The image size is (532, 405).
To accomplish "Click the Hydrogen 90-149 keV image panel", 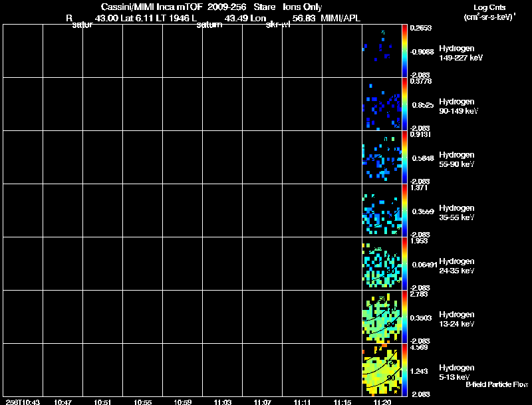I will pyautogui.click(x=382, y=104).
